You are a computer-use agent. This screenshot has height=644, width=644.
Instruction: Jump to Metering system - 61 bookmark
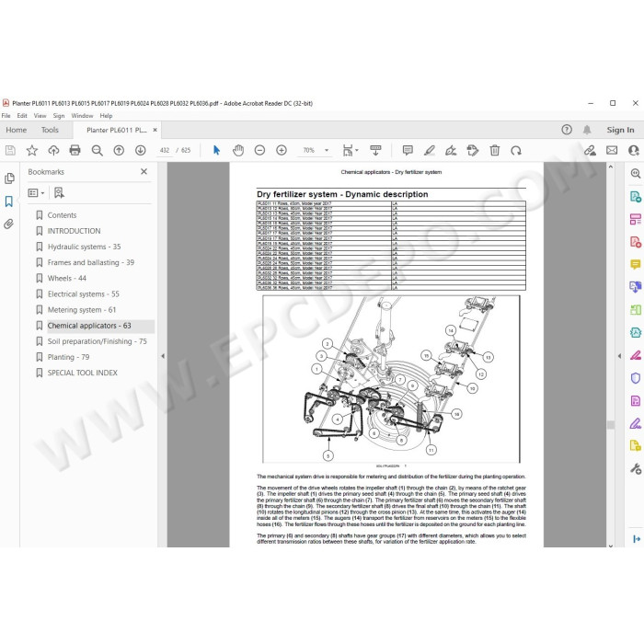click(x=82, y=310)
